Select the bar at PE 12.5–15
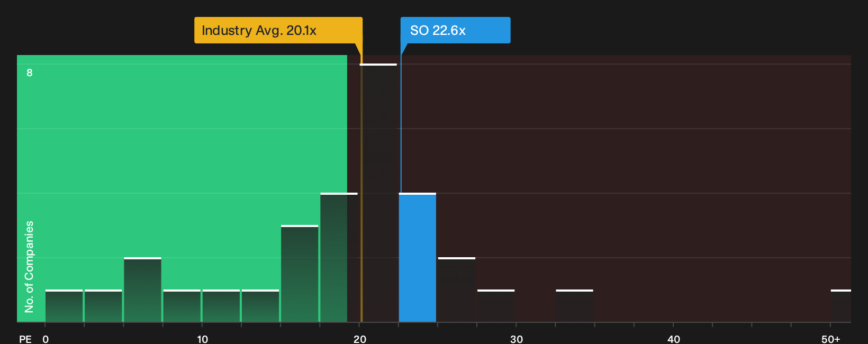Screen dimensions: 868x344 (x=260, y=306)
